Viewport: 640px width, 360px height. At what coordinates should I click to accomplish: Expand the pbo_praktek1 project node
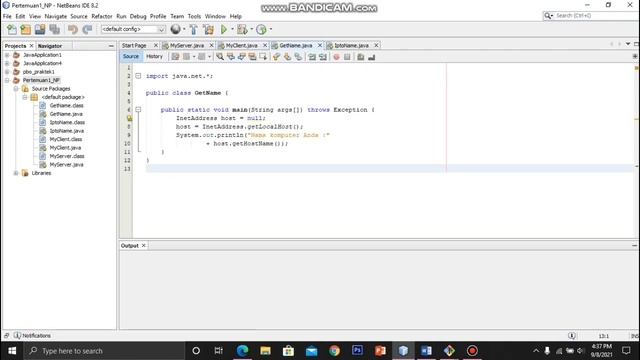coord(7,72)
